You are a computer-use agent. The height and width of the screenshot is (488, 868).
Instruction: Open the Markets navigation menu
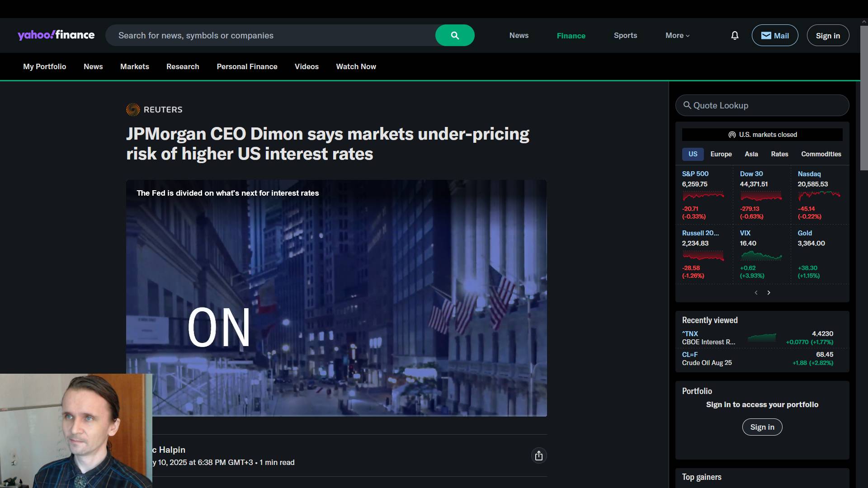click(134, 66)
